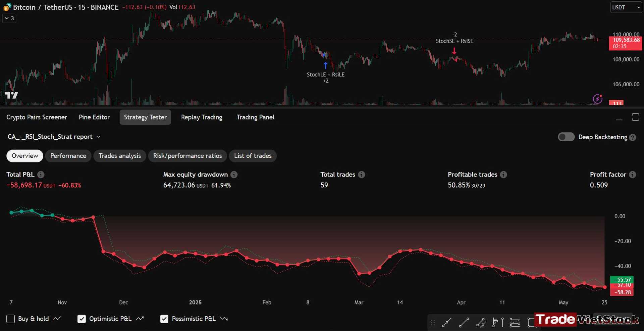644x331 pixels.
Task: Expand the collapsed indicators legend showing 3
Action: click(9, 18)
